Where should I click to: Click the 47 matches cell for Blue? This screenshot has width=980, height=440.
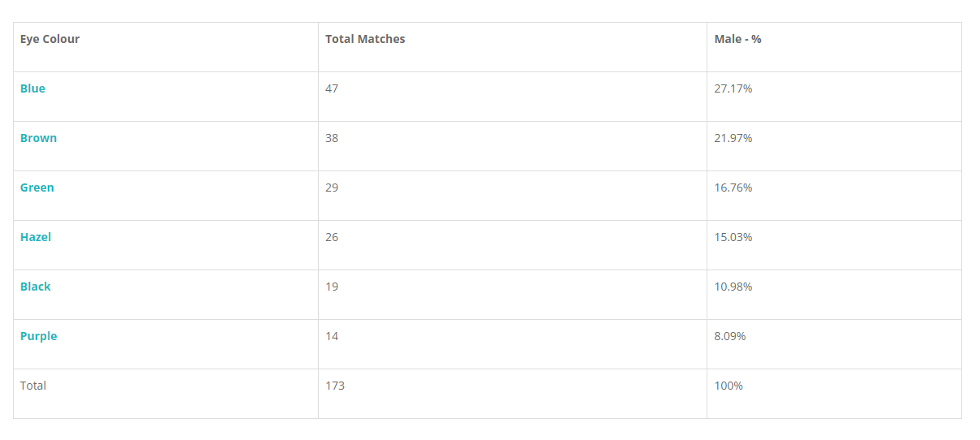pyautogui.click(x=332, y=88)
